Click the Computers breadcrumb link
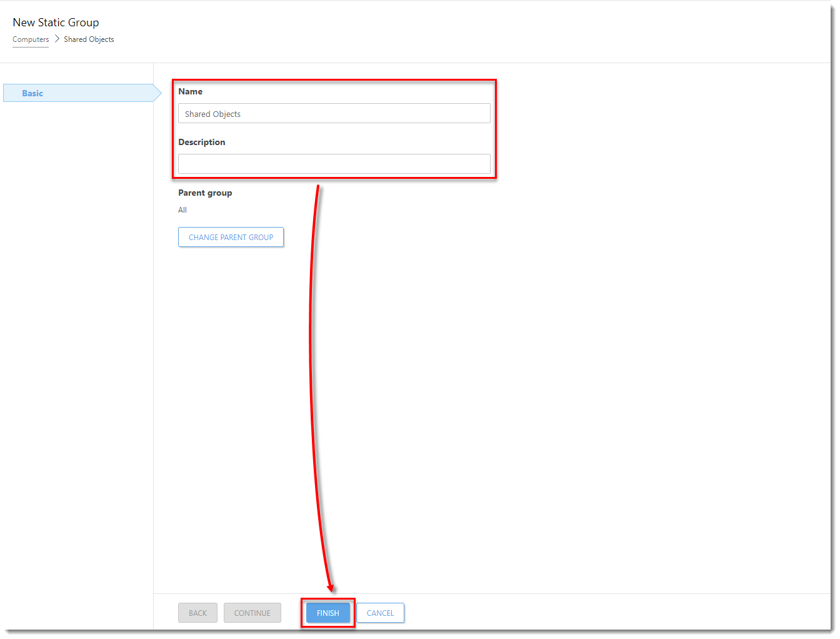Screen dimensions: 840x639 tap(31, 39)
